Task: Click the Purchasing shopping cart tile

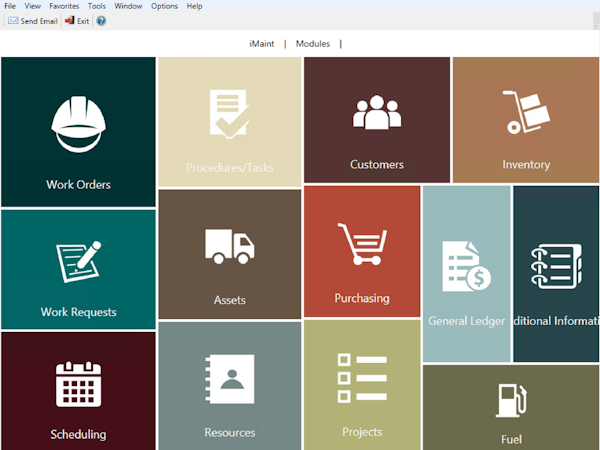Action: coord(362,251)
